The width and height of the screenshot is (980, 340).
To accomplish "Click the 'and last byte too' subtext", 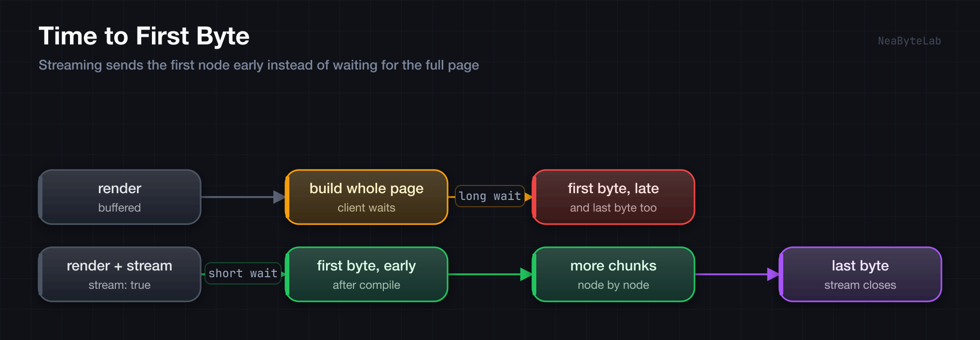I will click(x=613, y=208).
